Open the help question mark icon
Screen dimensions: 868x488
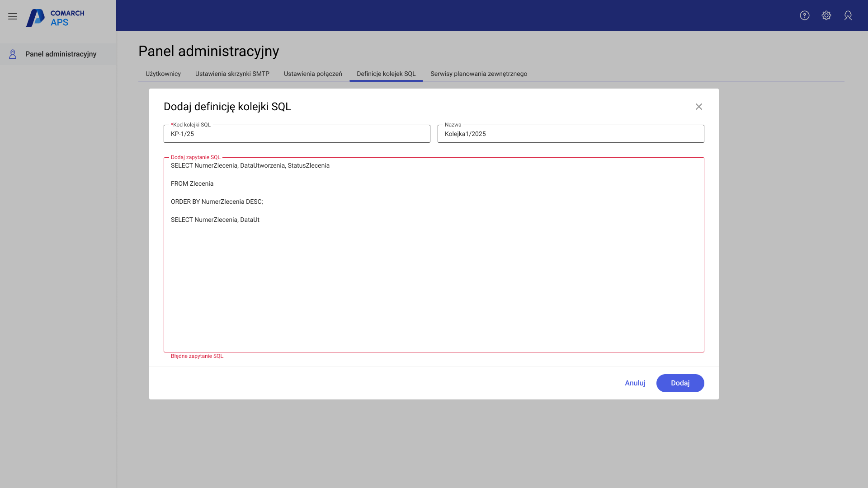click(x=804, y=15)
